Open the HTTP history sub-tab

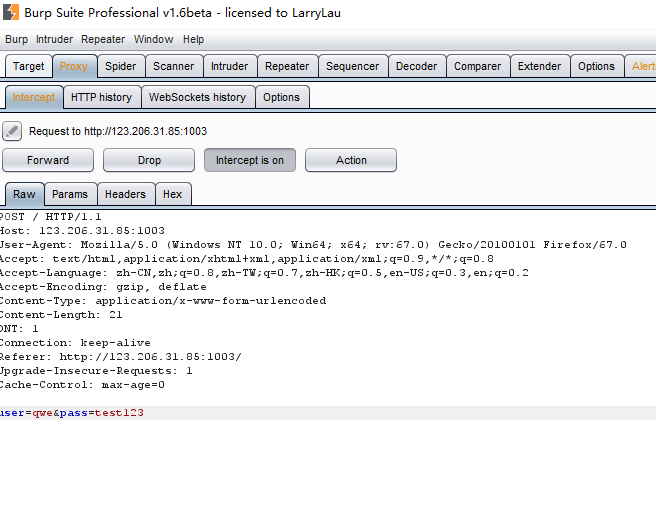coord(102,97)
